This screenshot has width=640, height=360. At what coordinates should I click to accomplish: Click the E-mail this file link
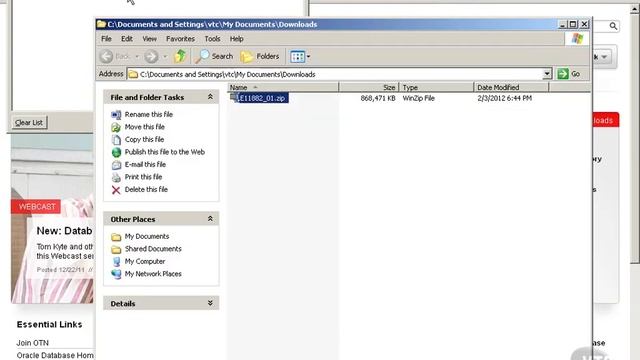145,164
